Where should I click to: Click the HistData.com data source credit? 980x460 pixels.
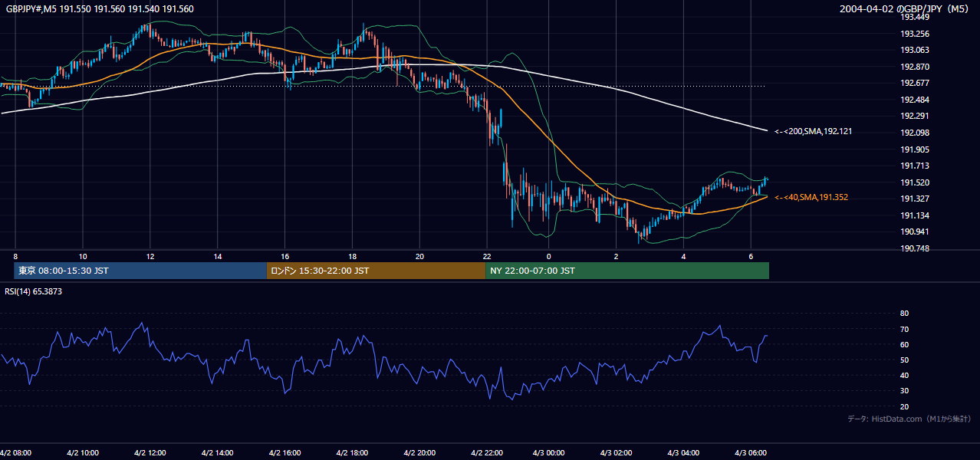pyautogui.click(x=909, y=419)
